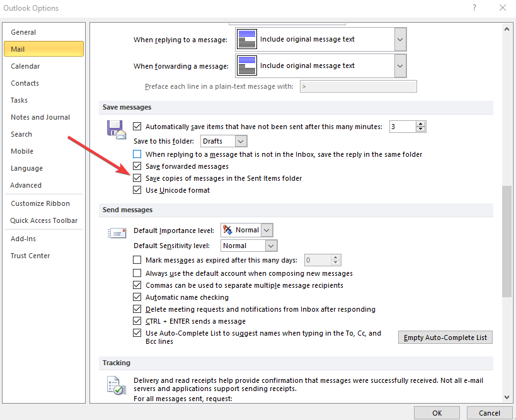This screenshot has height=420, width=516.
Task: Toggle Automatic name checking checkbox
Action: [137, 297]
